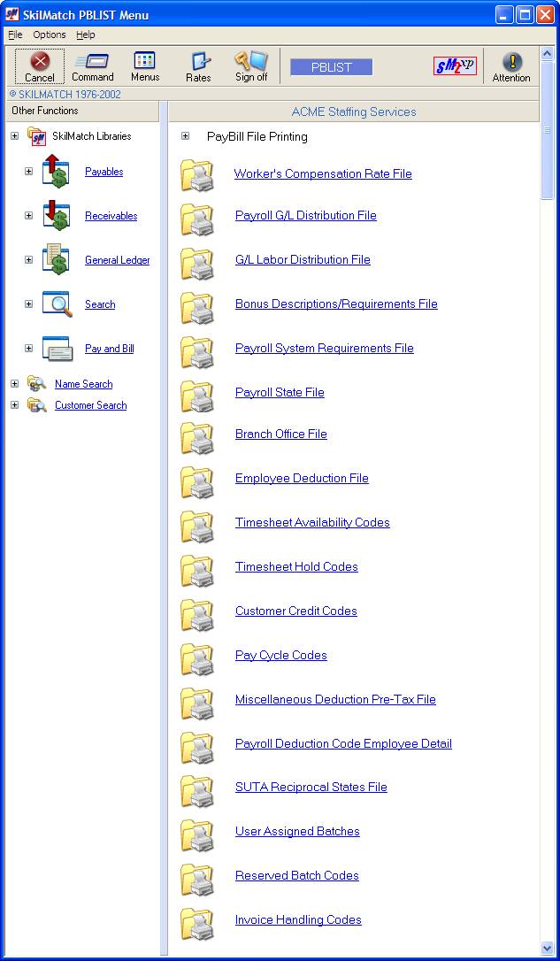560x961 pixels.
Task: Click the SM2xp logo icon
Action: click(x=455, y=65)
